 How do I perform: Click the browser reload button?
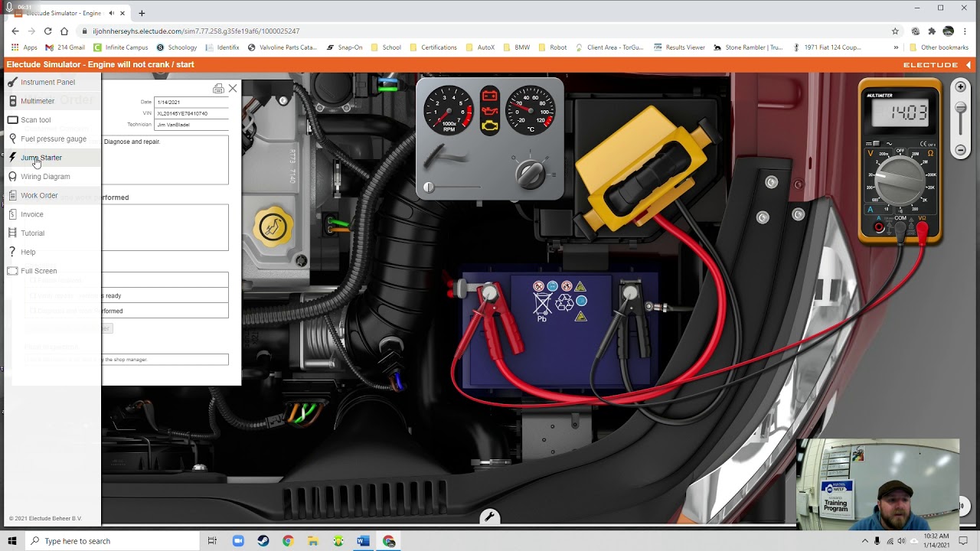pyautogui.click(x=47, y=31)
